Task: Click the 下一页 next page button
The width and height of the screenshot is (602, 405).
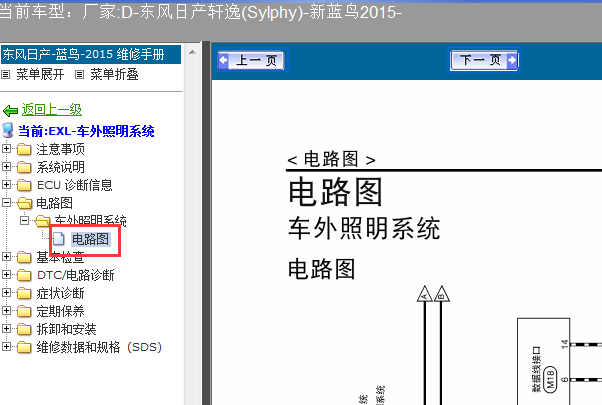Action: click(484, 60)
